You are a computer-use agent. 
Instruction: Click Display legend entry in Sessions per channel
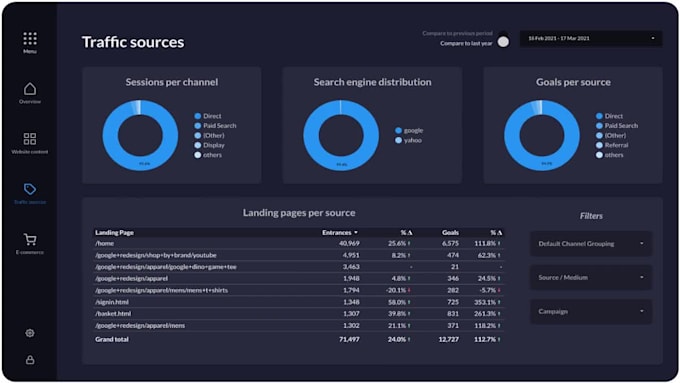209,145
